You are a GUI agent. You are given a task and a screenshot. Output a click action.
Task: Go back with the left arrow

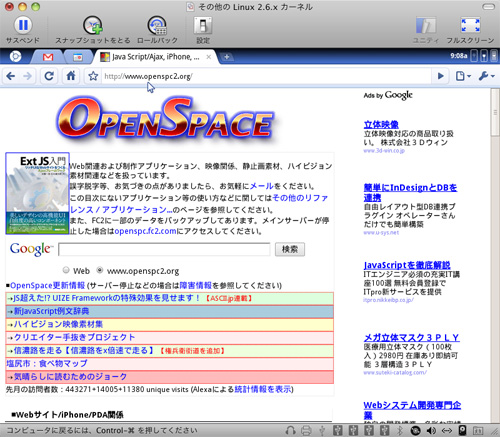click(11, 76)
